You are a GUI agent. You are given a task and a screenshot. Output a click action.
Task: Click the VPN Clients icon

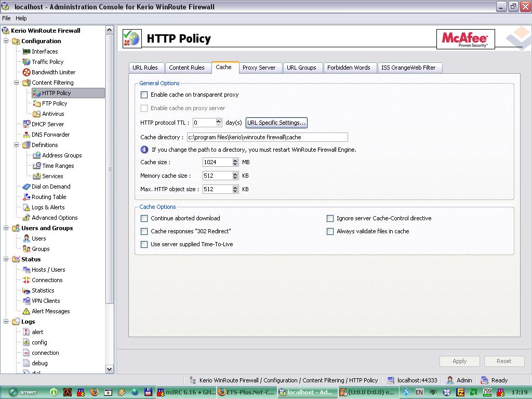tap(26, 301)
